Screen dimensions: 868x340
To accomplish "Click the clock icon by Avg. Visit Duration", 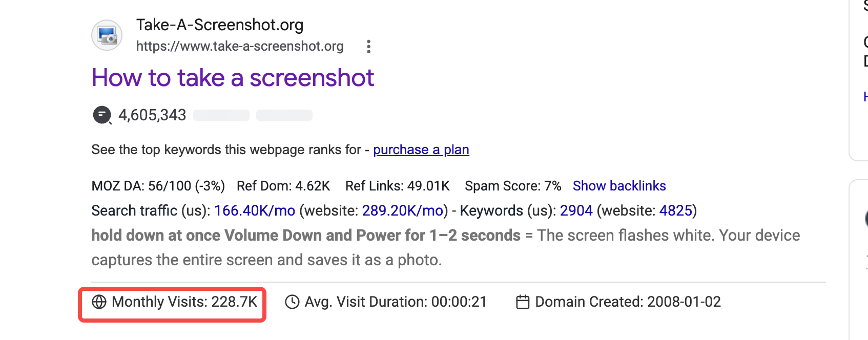I will click(292, 302).
